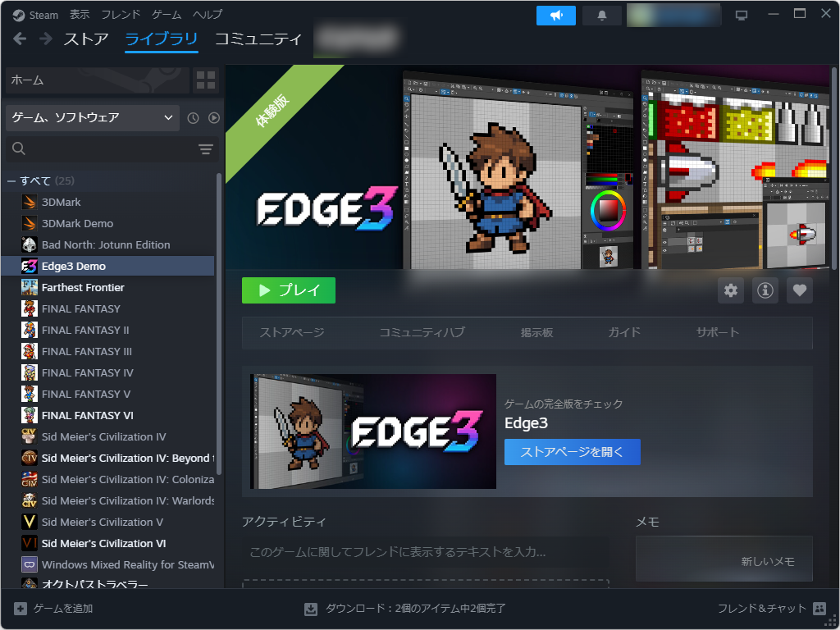Go to the ライブラリ tab

click(x=162, y=39)
